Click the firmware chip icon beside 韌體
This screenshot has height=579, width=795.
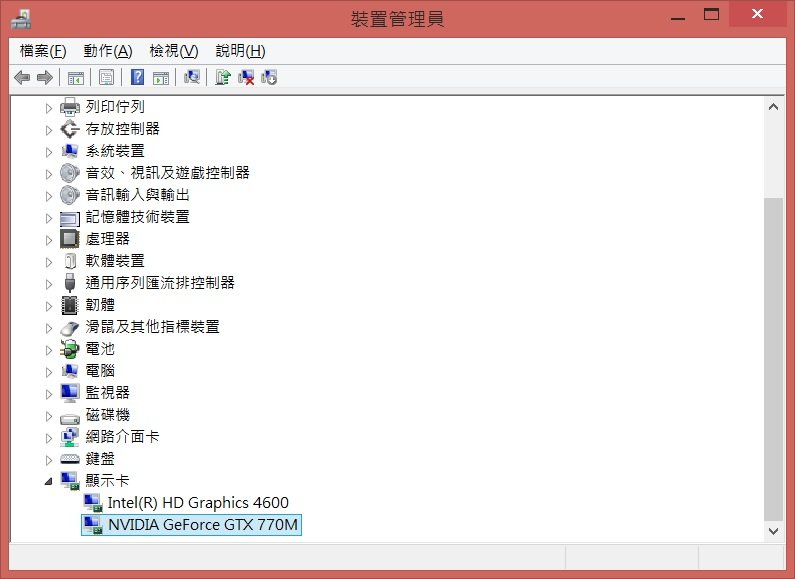click(70, 305)
